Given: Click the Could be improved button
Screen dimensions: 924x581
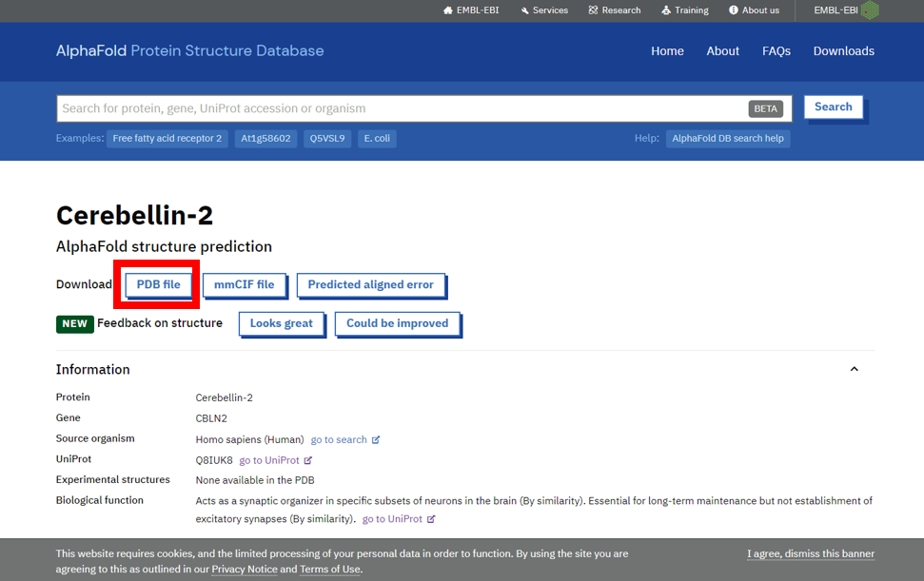Looking at the screenshot, I should tap(397, 323).
